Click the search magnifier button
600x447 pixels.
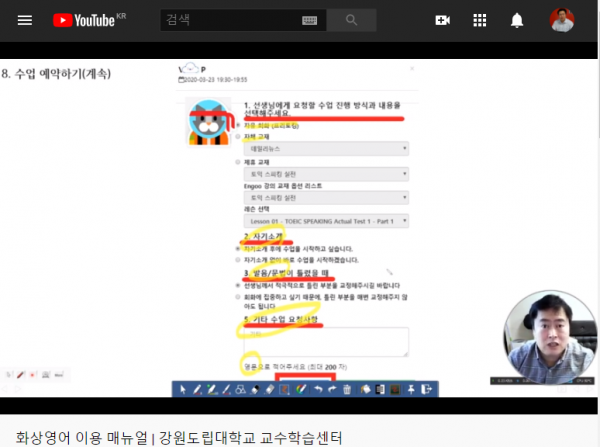pos(351,20)
